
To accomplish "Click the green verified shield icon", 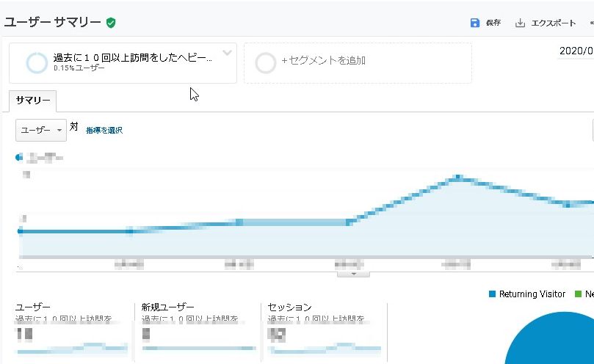I will coord(111,23).
